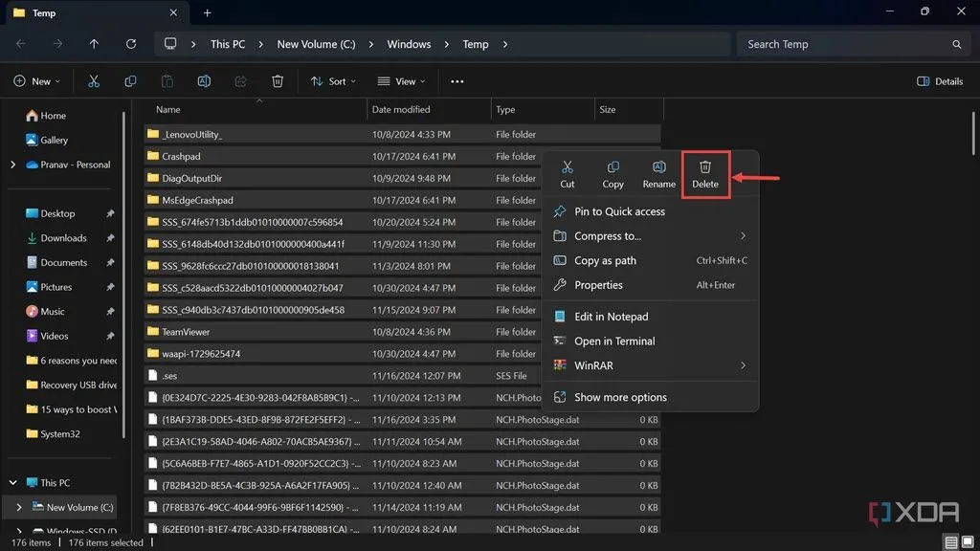Switch to large thumbnails view icon

968,542
